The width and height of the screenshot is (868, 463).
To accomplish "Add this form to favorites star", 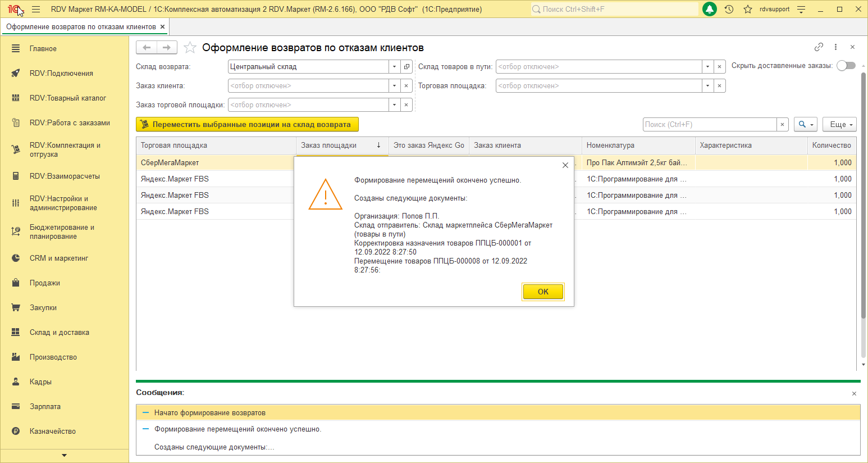I will pyautogui.click(x=190, y=48).
